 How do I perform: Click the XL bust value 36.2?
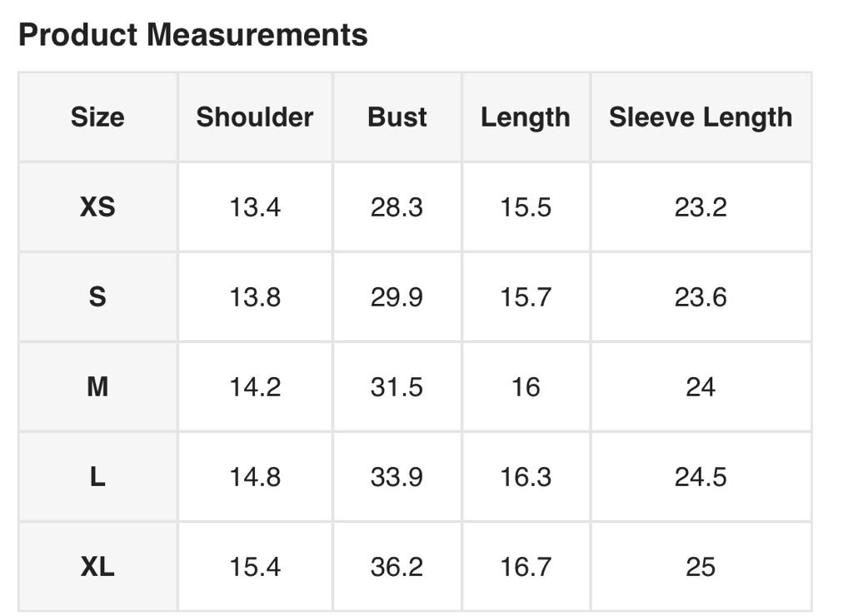397,567
